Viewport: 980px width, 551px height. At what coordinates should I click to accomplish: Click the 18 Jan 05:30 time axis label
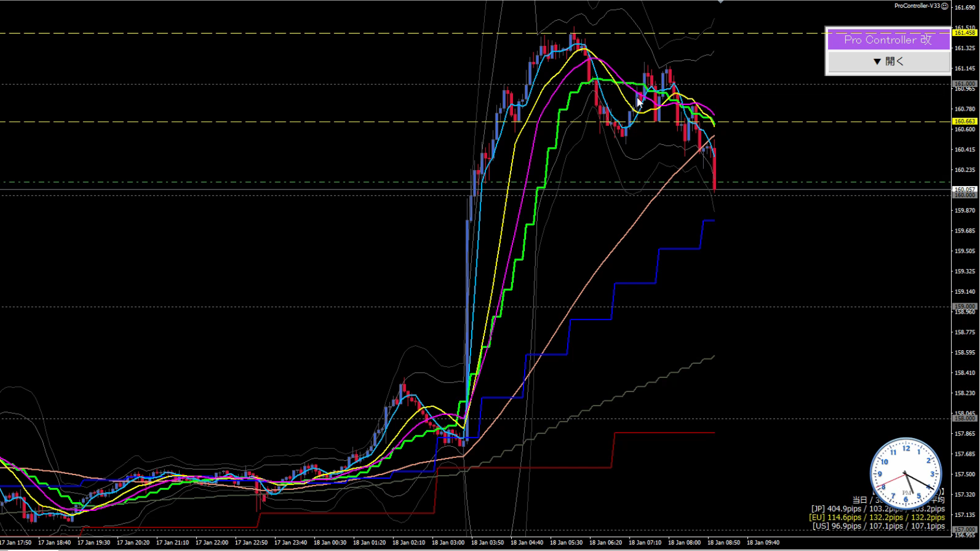tap(566, 543)
